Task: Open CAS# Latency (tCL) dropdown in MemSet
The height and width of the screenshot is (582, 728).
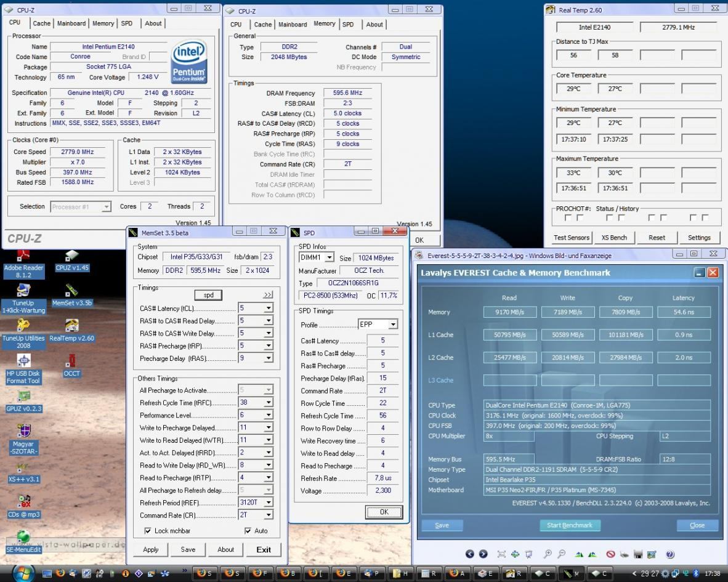Action: pos(269,308)
